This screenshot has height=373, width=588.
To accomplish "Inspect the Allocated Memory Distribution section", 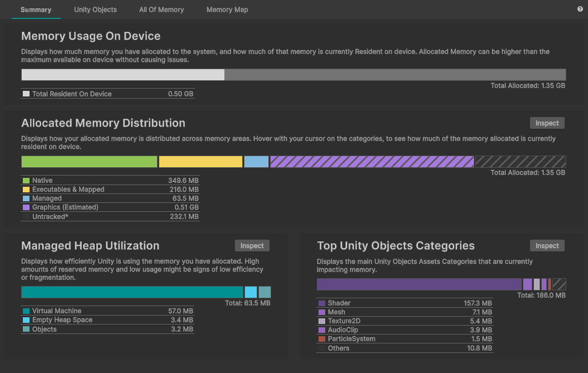I will 547,123.
